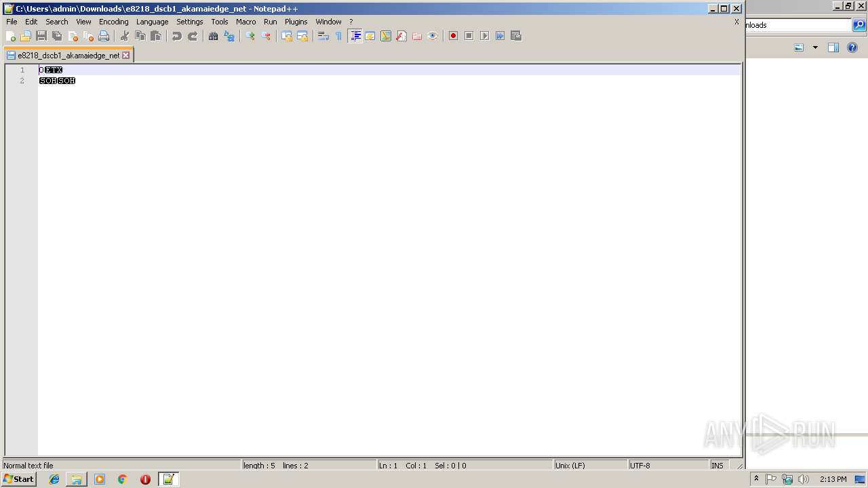Screen dimensions: 868x488
Task: Toggle synchronized vertical scrolling
Action: [287, 36]
